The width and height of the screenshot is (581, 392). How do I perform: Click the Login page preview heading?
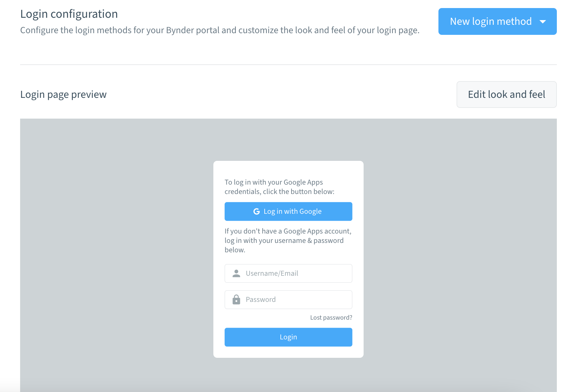click(x=63, y=94)
